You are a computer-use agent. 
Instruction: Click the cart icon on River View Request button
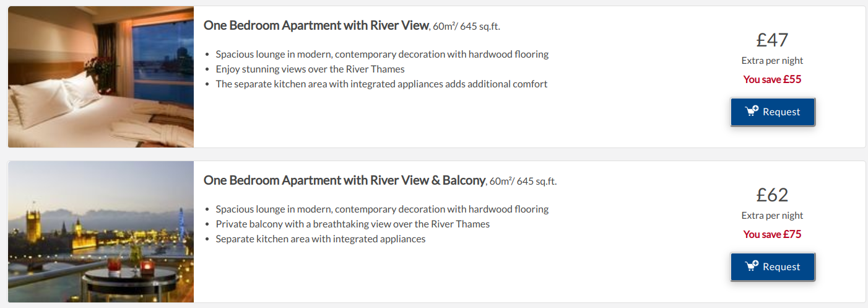pos(752,112)
